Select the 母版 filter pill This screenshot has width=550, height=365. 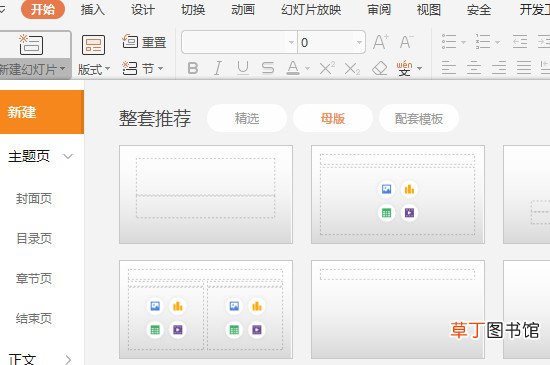pyautogui.click(x=333, y=118)
